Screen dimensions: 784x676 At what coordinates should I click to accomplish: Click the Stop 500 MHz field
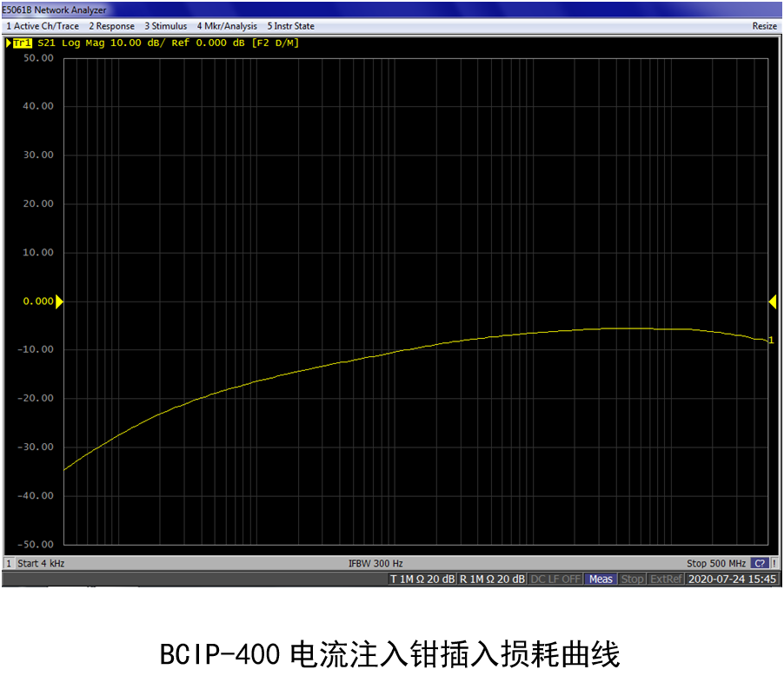[716, 563]
